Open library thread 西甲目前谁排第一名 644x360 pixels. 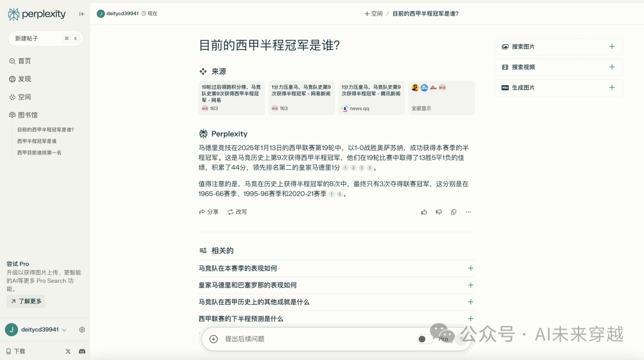(39, 153)
